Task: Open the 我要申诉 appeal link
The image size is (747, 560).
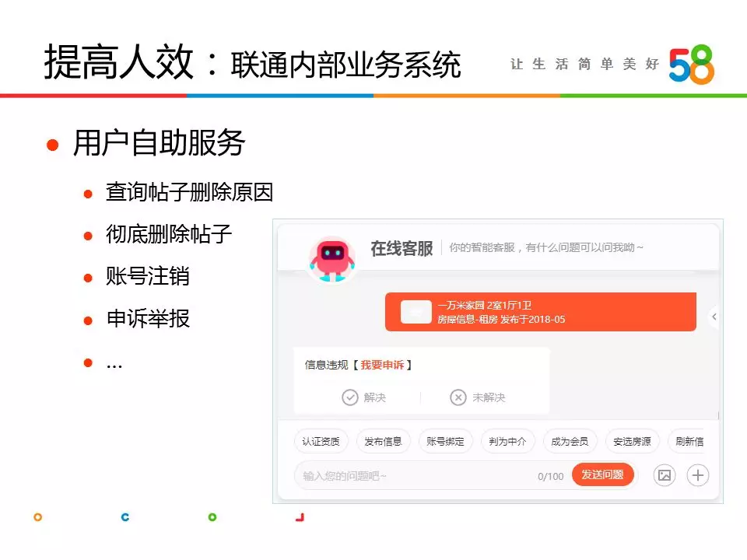Action: tap(382, 365)
